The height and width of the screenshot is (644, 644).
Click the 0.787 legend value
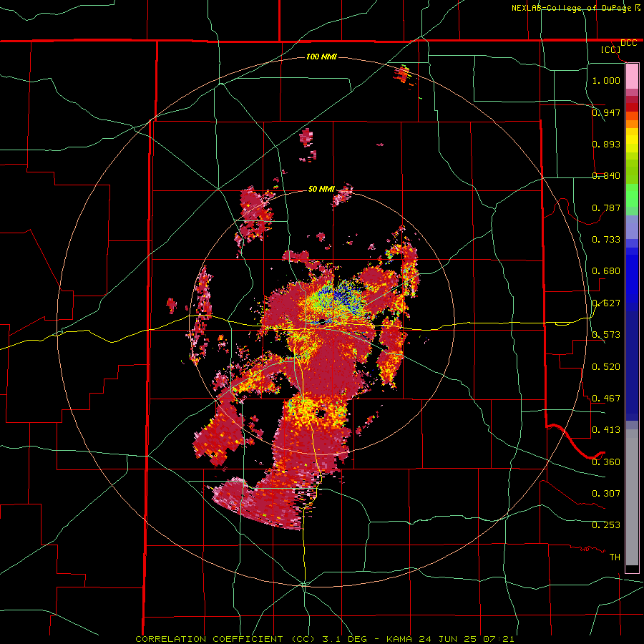(x=606, y=208)
